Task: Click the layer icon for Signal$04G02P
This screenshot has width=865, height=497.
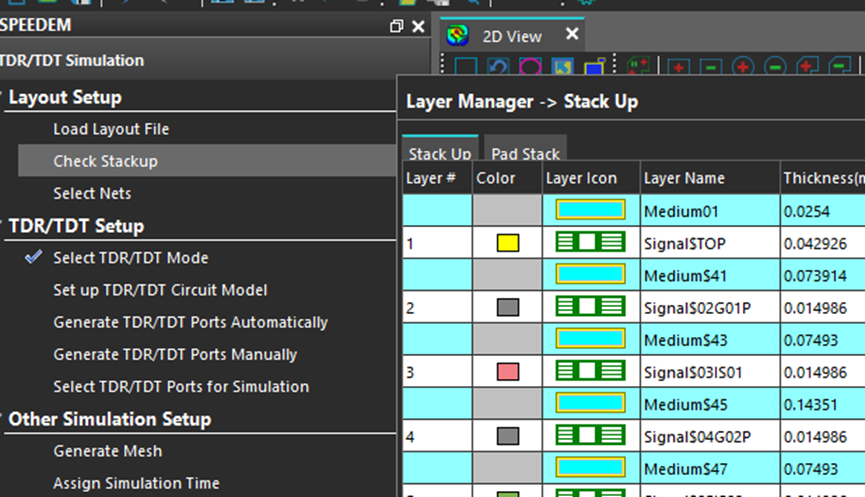Action: pos(590,436)
